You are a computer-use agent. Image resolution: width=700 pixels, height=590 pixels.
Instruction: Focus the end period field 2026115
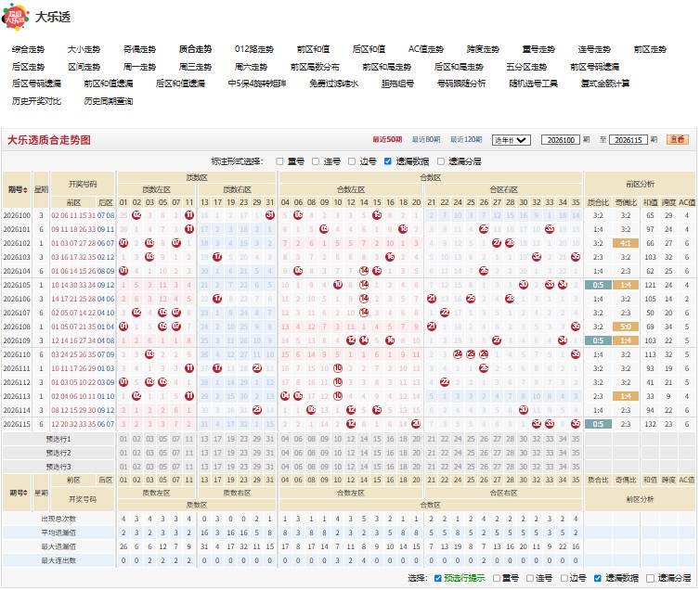coord(629,140)
